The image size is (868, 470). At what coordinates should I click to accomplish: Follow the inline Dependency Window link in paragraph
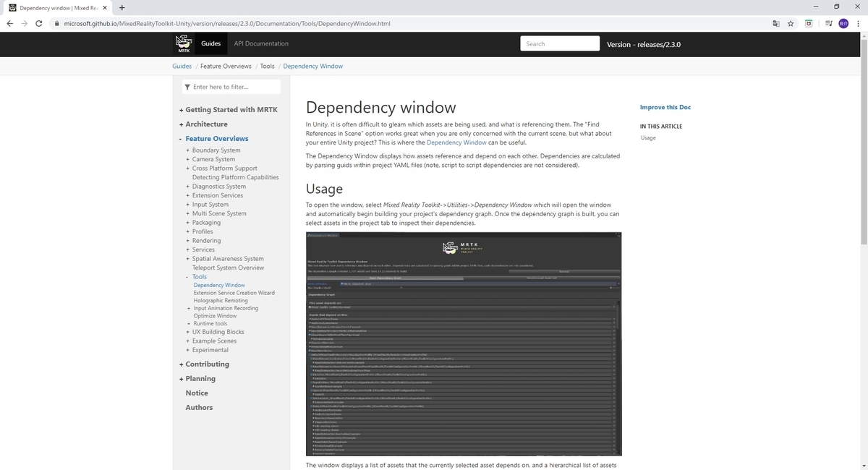456,142
